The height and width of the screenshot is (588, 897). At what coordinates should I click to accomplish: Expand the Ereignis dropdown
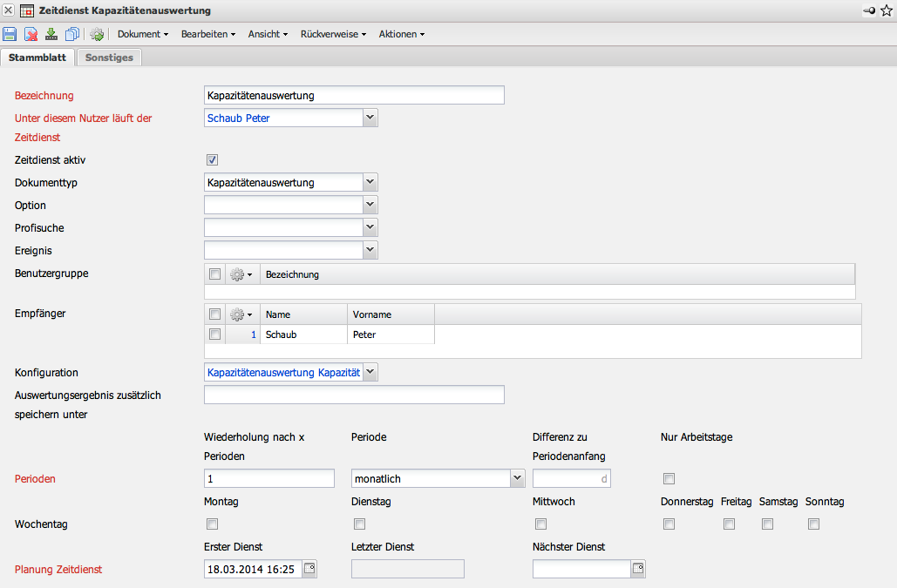370,250
